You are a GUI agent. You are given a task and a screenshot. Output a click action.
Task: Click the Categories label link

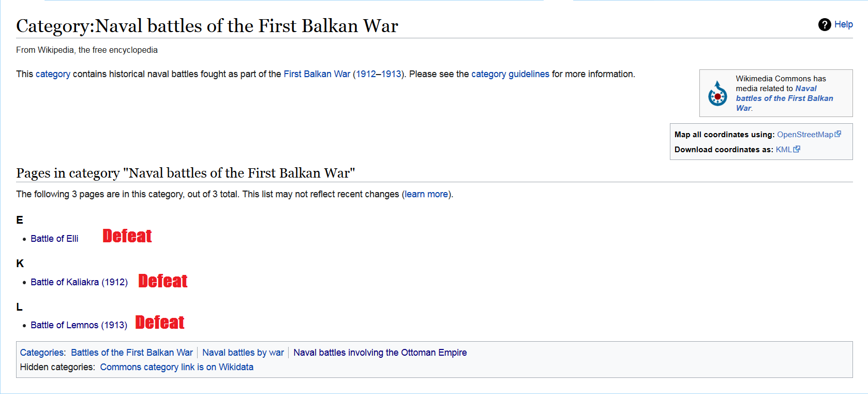(42, 353)
